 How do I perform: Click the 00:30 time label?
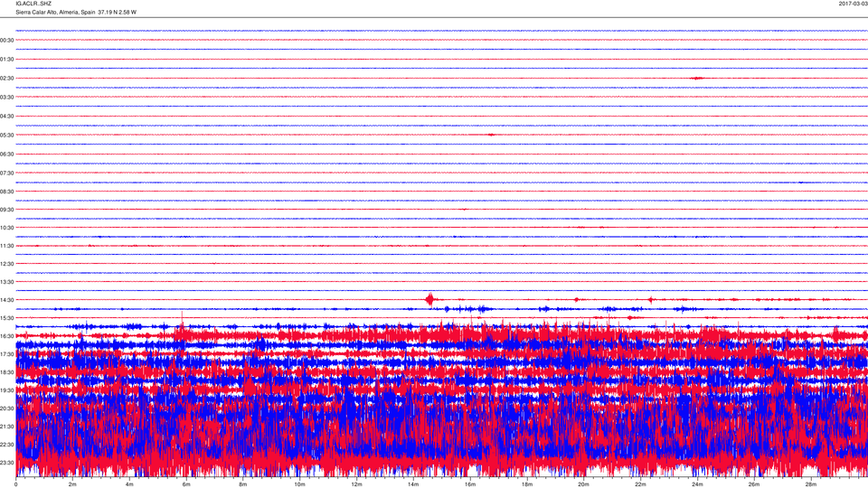point(7,41)
